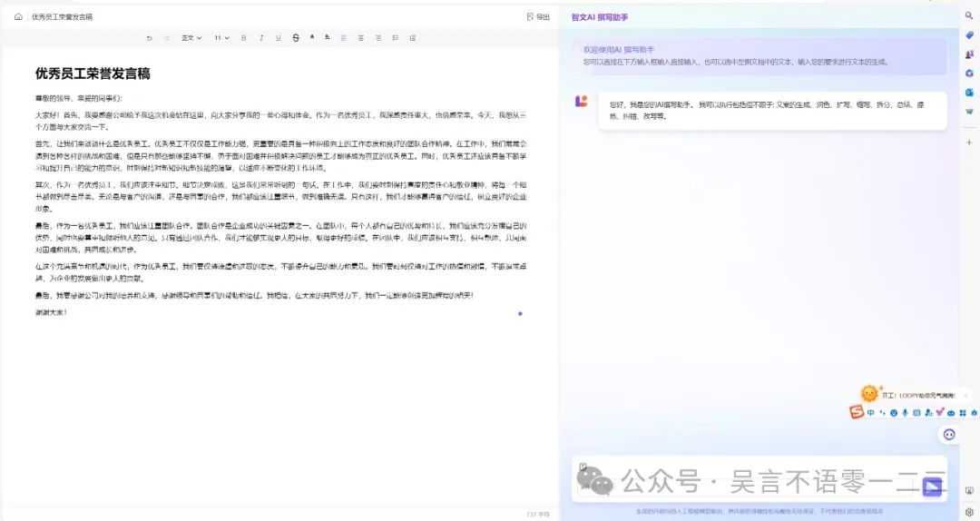980x521 pixels.
Task: Click the salutation line 尊敬的领导
Action: [x=79, y=98]
